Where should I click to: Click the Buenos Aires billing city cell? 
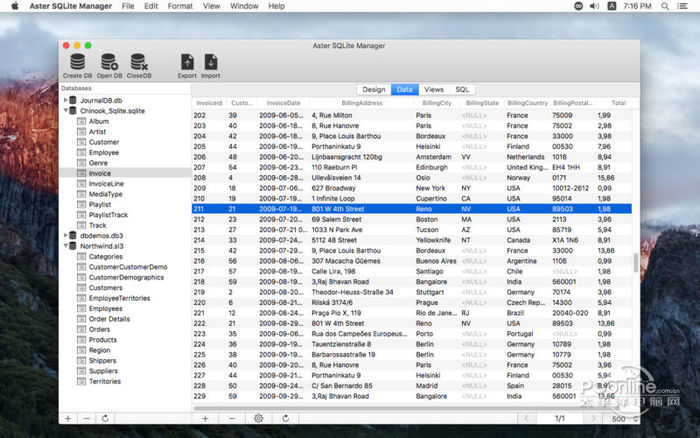436,261
